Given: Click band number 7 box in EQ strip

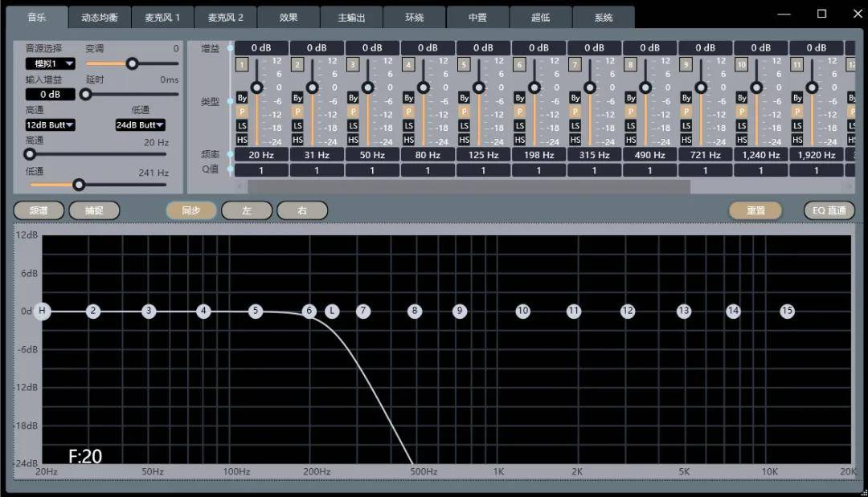Looking at the screenshot, I should pyautogui.click(x=575, y=65).
